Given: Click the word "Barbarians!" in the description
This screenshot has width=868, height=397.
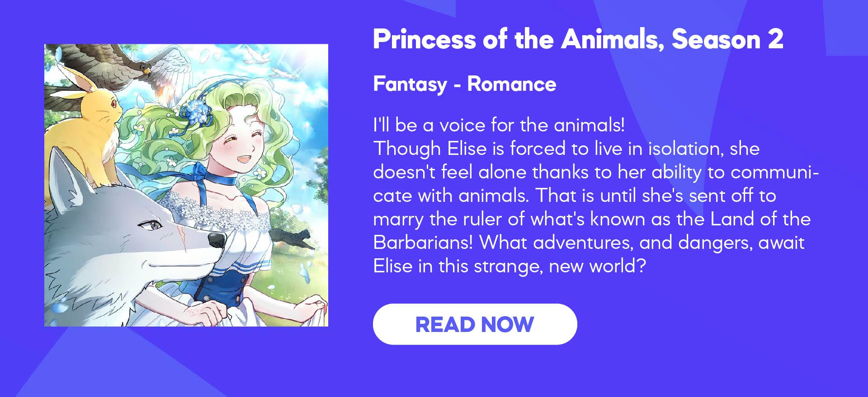Looking at the screenshot, I should click(x=423, y=243).
